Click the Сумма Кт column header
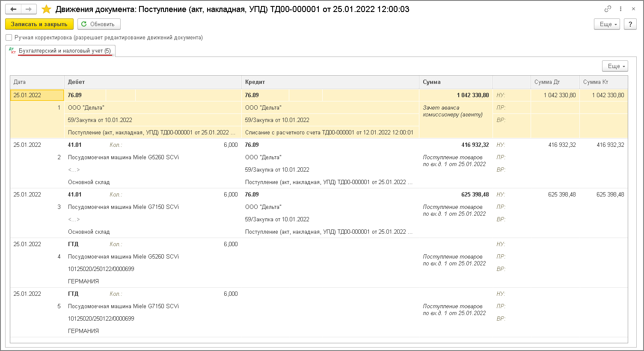Screen dimensions: 644x351 [603, 82]
